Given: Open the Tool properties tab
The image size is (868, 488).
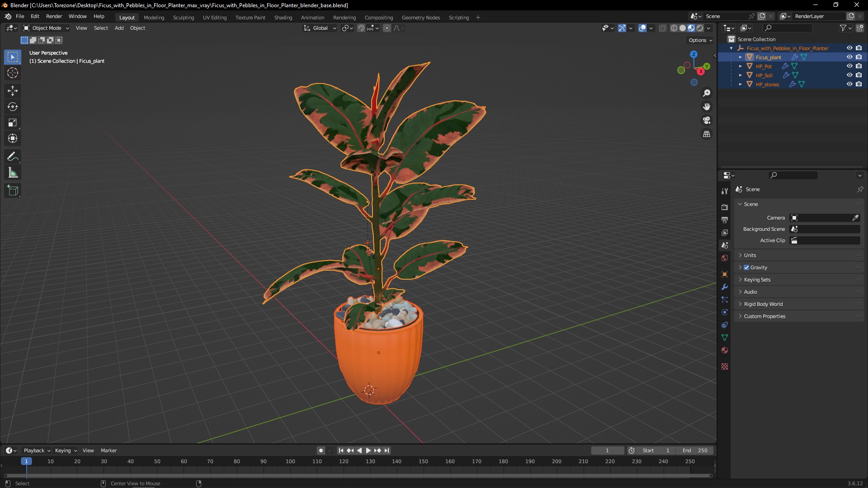Looking at the screenshot, I should (725, 191).
